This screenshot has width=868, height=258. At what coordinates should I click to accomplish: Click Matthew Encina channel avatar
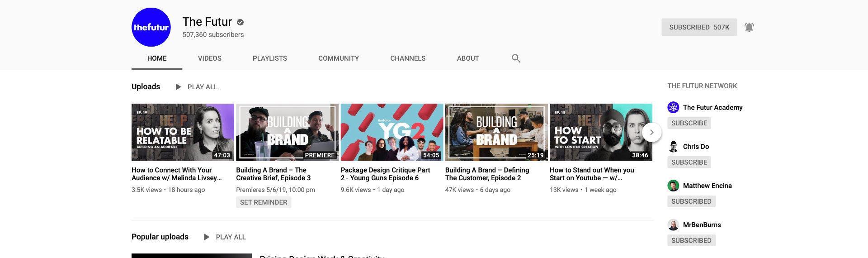tap(673, 186)
